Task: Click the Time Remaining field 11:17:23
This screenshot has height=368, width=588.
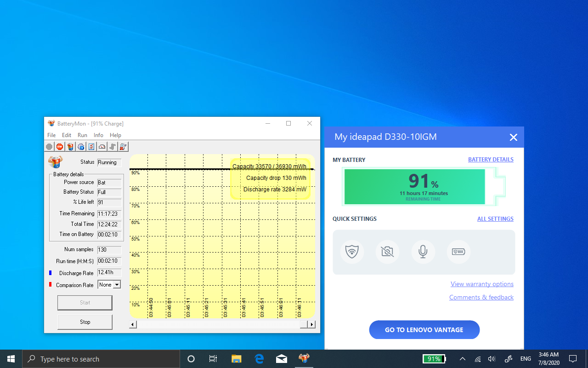Action: click(109, 214)
